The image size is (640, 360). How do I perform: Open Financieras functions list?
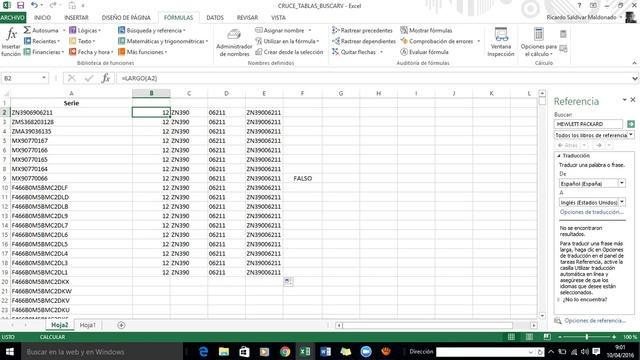click(x=44, y=52)
